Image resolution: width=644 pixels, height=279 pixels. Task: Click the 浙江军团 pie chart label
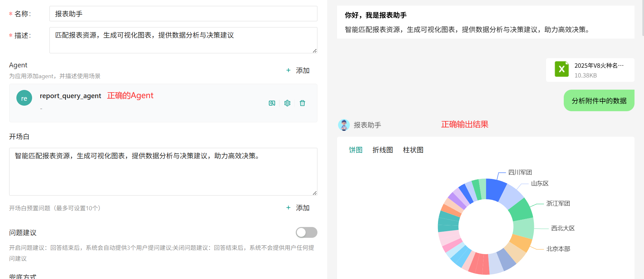point(558,203)
